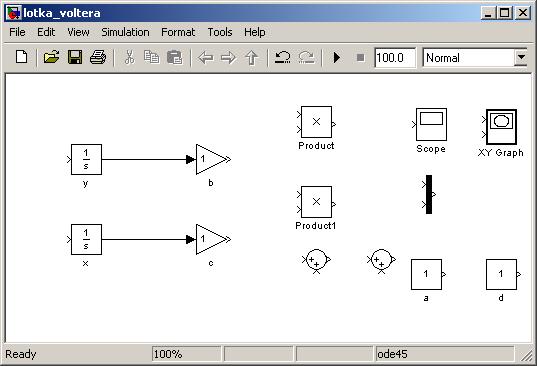Click the XY Graph label text
This screenshot has width=537, height=366.
(501, 153)
